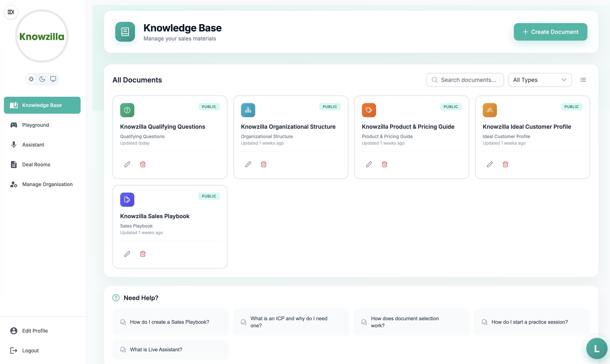Open Manage Organisation settings
The width and height of the screenshot is (610, 364).
(47, 184)
